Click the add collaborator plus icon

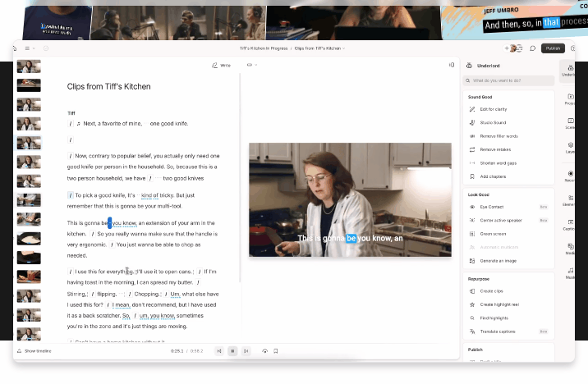[x=507, y=48]
